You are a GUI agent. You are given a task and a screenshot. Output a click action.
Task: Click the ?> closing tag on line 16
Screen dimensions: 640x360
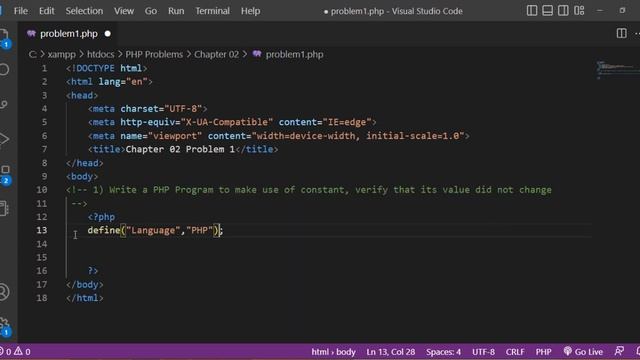[x=93, y=271]
